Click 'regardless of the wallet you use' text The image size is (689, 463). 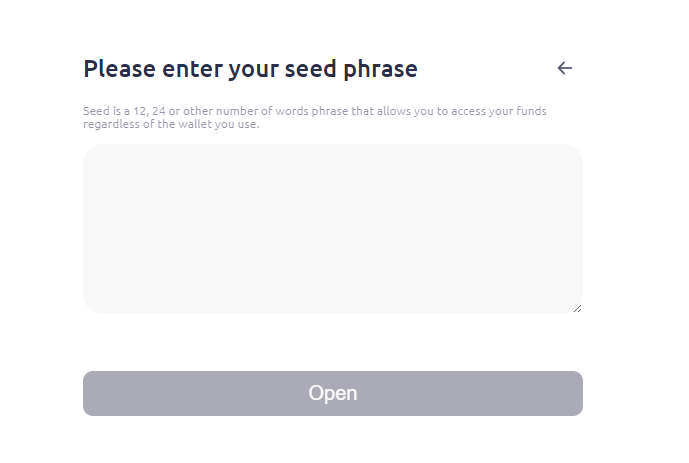pos(170,124)
